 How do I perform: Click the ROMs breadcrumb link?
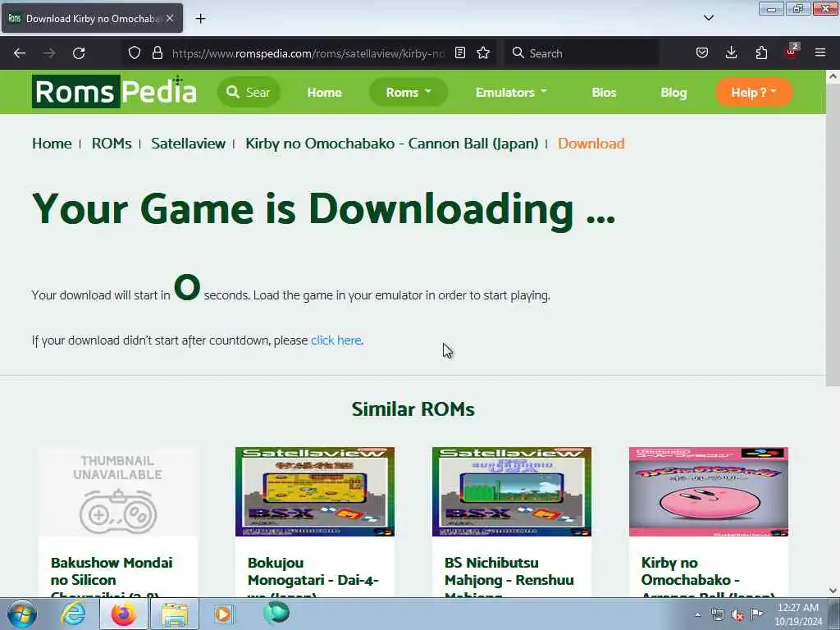point(112,144)
